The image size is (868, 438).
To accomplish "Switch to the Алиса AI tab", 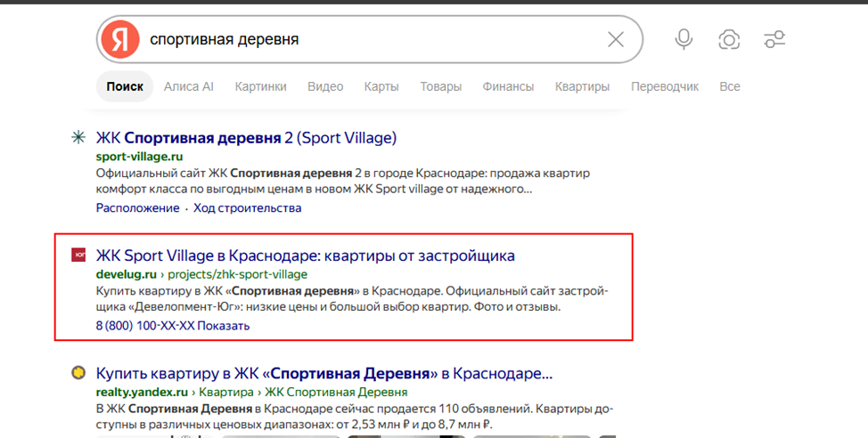I will tap(189, 86).
